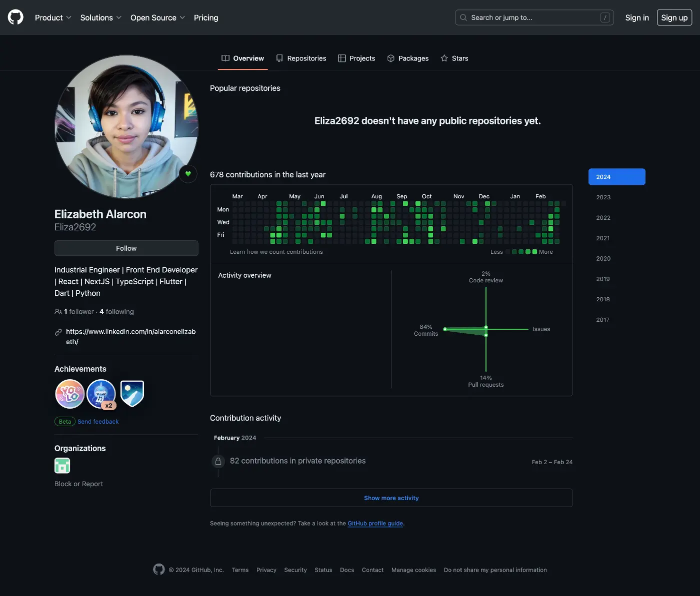700x596 pixels.
Task: Open the LinkedIn profile link
Action: pyautogui.click(x=130, y=337)
